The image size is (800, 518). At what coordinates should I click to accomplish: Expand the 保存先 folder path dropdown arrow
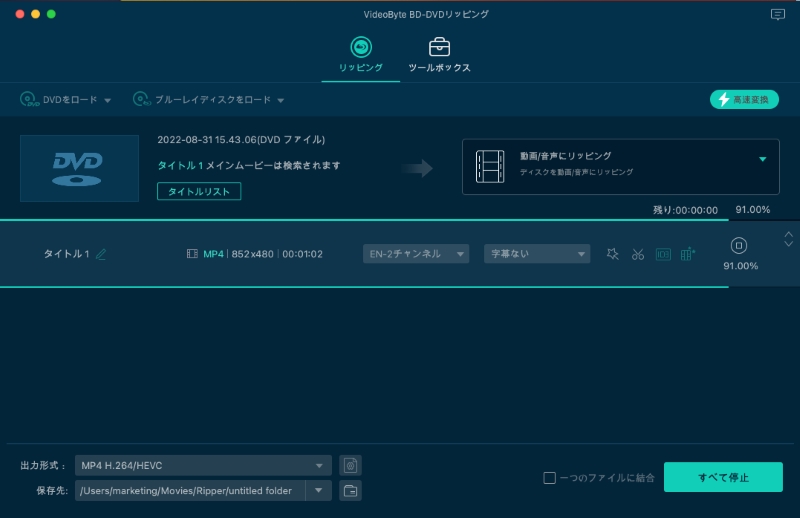pyautogui.click(x=318, y=490)
